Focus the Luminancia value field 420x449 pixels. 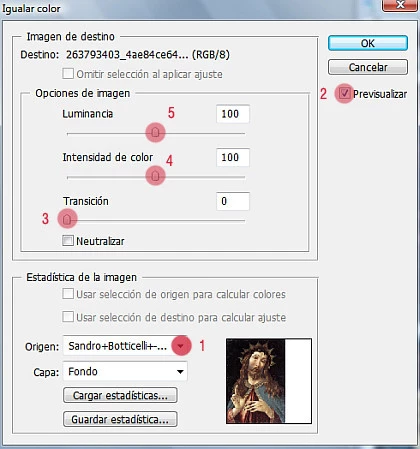(x=233, y=114)
